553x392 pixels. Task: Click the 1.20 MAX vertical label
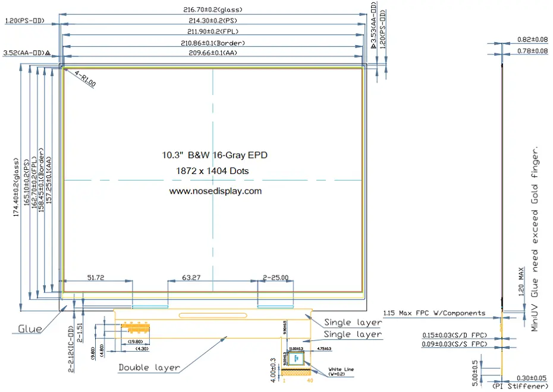pos(521,282)
